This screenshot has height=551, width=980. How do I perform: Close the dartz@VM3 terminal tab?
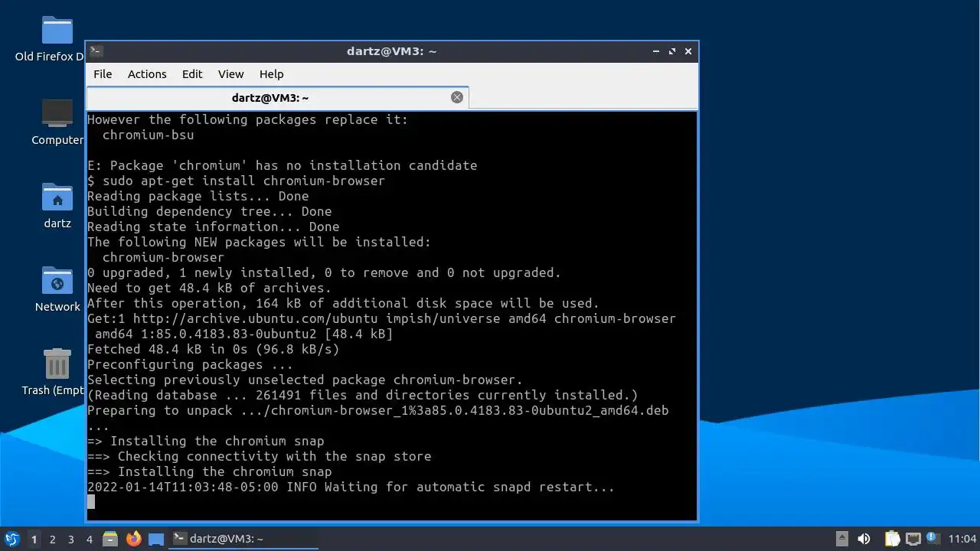[x=457, y=97]
